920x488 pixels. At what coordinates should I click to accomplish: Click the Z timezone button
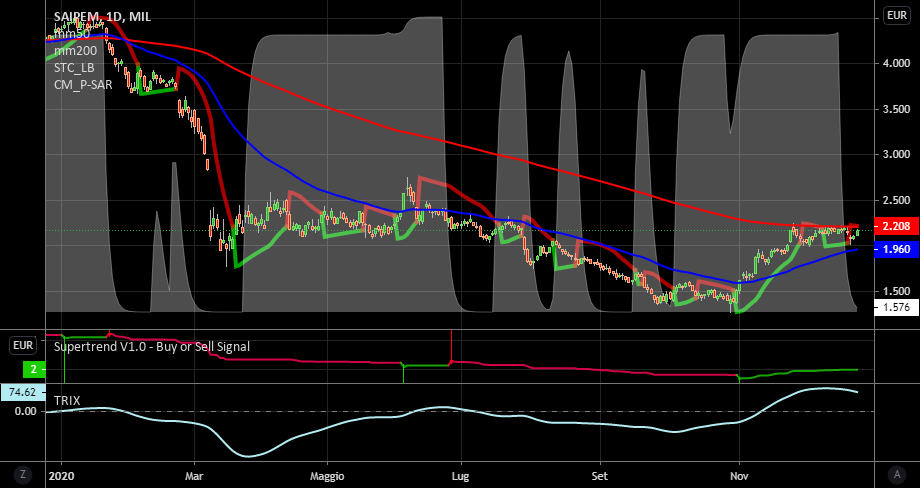point(23,474)
